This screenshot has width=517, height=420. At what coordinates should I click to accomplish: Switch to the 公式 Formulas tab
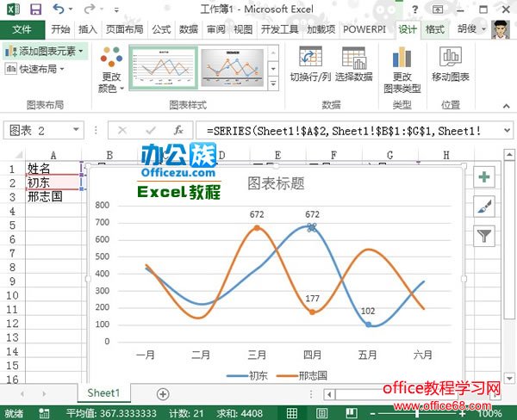point(161,30)
